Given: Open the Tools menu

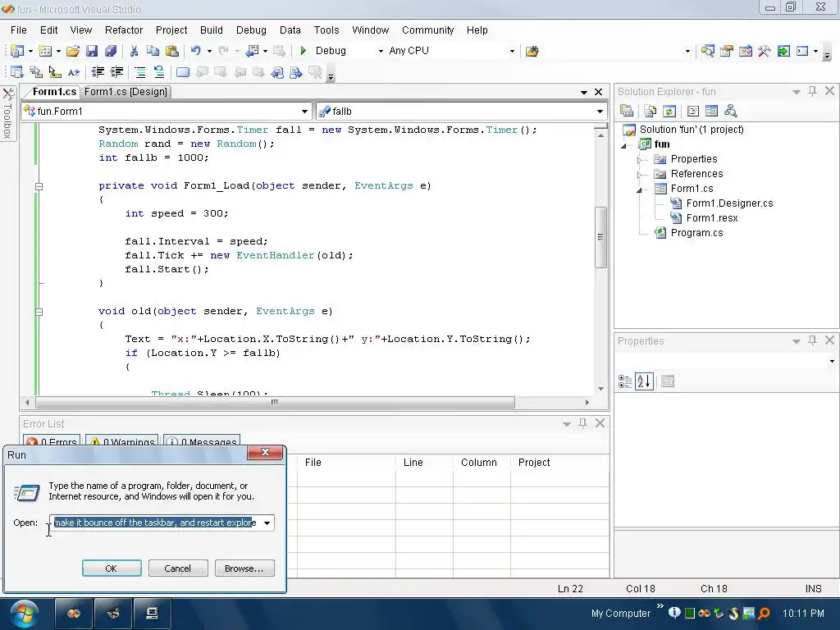Looking at the screenshot, I should pos(326,30).
